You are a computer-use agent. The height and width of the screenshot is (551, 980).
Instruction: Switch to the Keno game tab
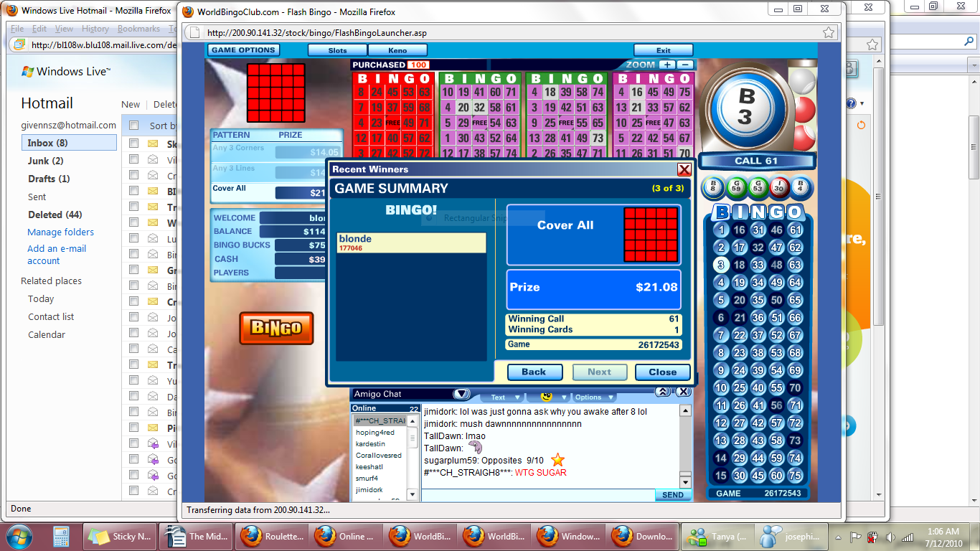coord(397,50)
